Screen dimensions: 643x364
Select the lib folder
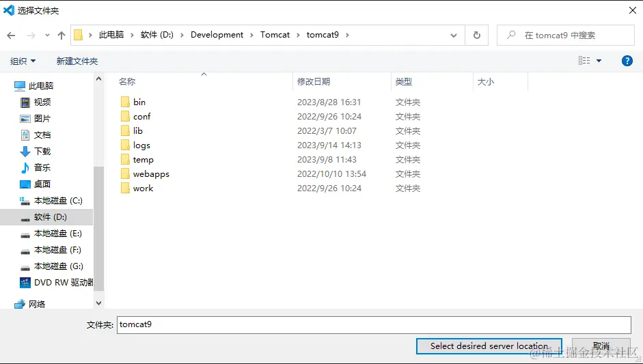[x=138, y=130]
